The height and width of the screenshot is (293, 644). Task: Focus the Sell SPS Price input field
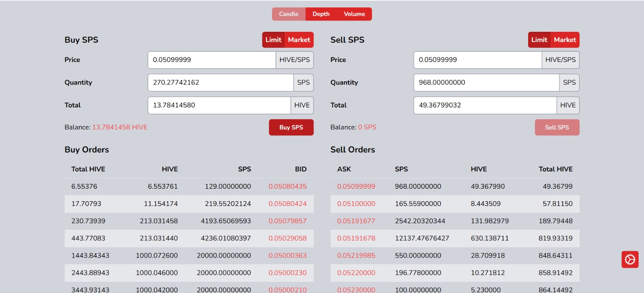(477, 60)
